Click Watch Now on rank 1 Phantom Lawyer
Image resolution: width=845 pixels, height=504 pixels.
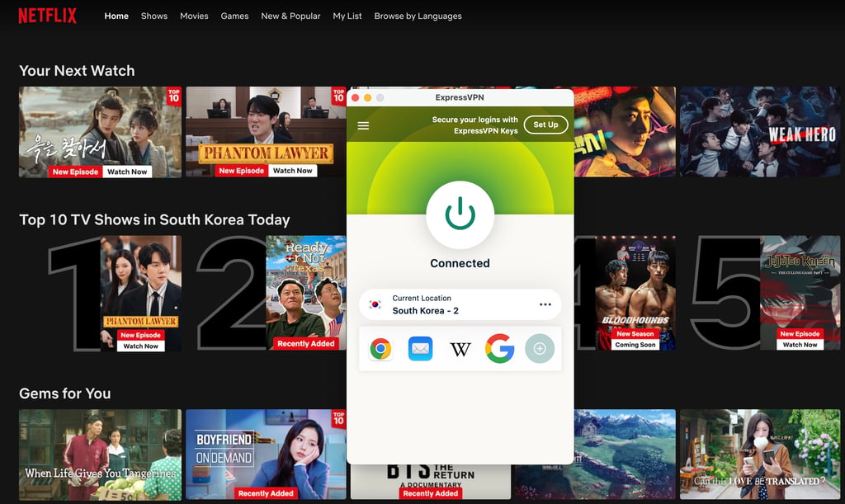140,346
